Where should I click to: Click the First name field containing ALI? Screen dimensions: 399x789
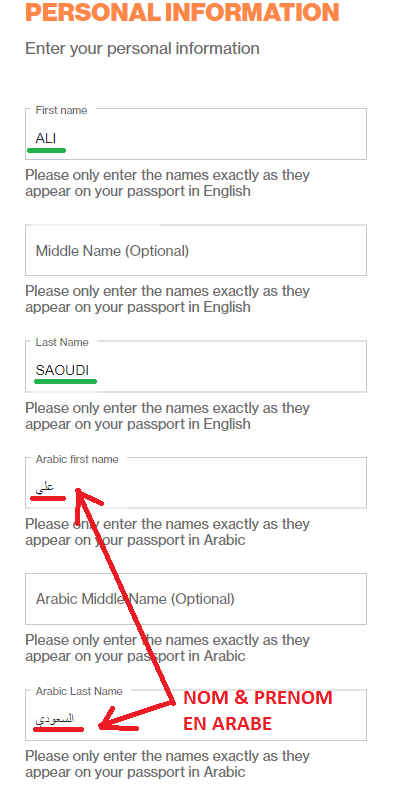(196, 134)
